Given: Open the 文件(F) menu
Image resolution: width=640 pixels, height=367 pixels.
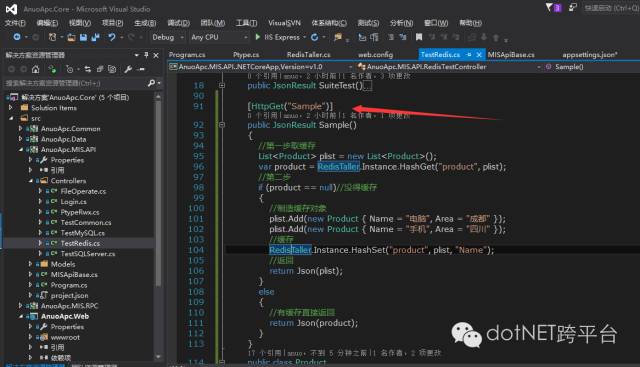Looking at the screenshot, I should tap(15, 23).
